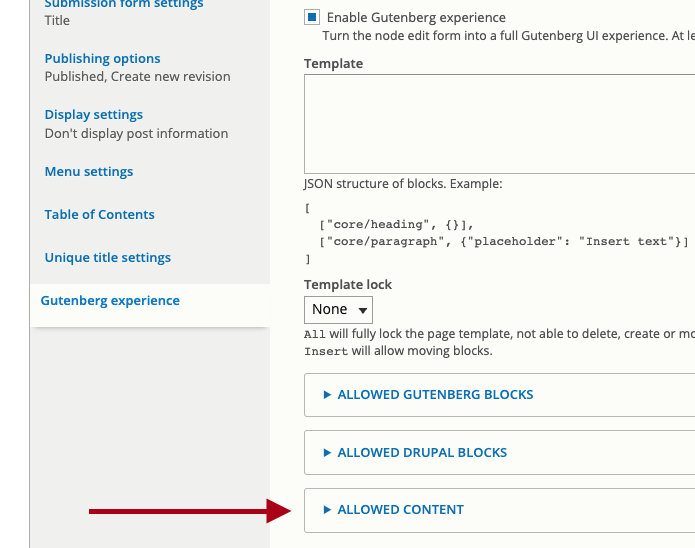Click the Template lock dropdown arrow
Image resolution: width=695 pixels, height=548 pixels.
click(362, 310)
